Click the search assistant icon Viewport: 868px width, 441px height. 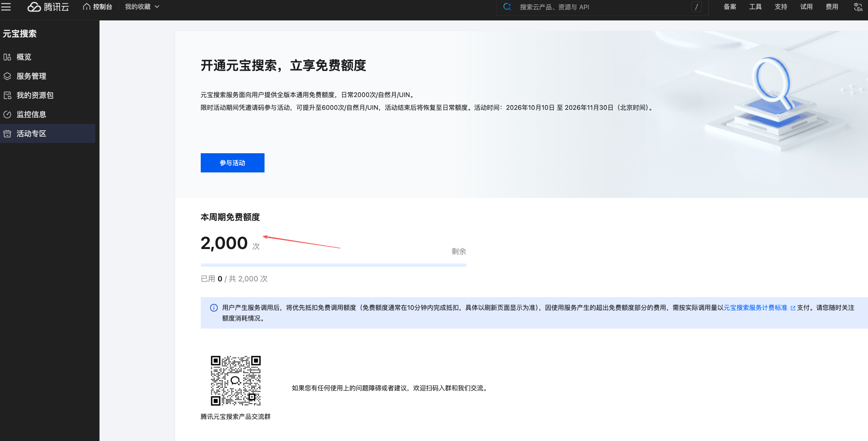[x=507, y=7]
